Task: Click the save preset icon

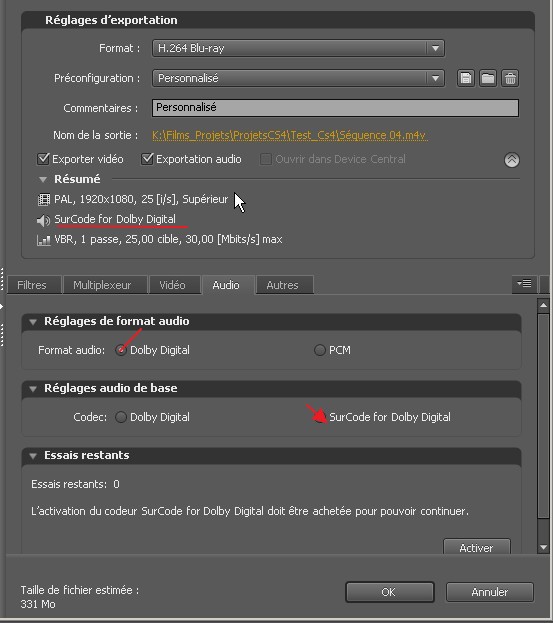Action: point(466,78)
